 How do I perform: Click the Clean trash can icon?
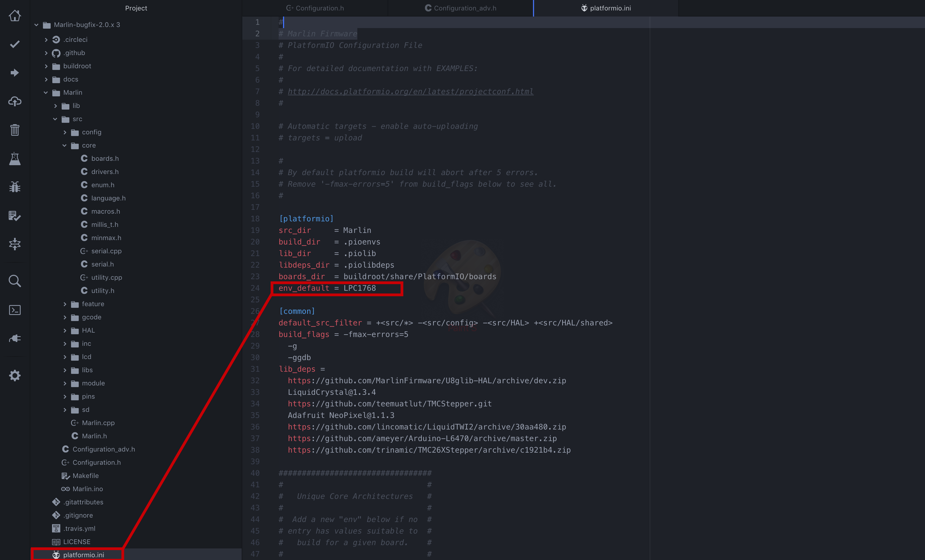pos(15,130)
